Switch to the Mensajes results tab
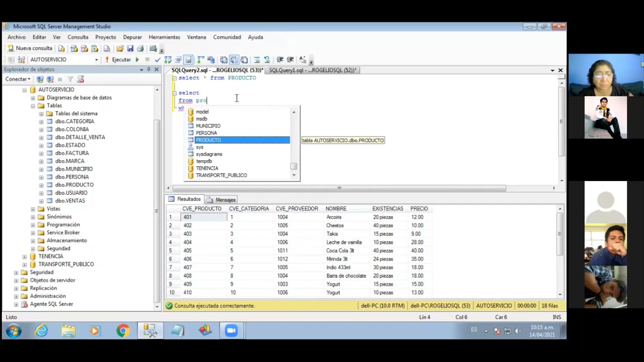The image size is (644, 362). (x=221, y=200)
